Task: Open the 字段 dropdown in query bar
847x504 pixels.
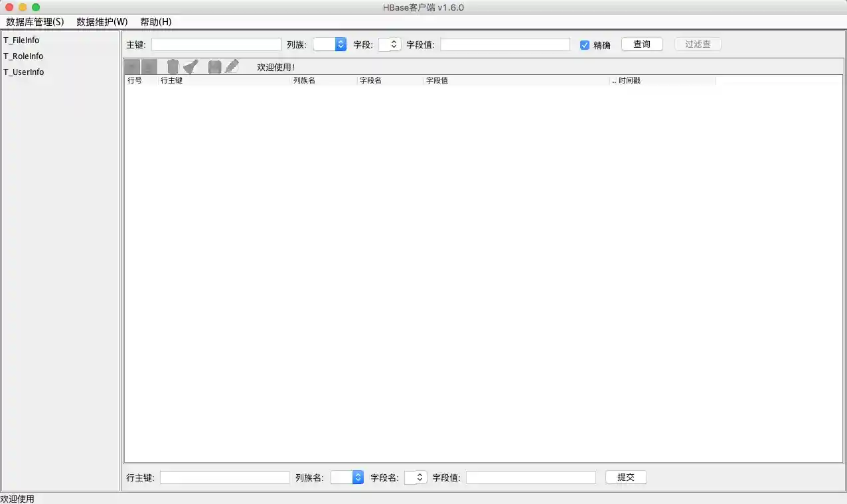Action: (x=390, y=44)
